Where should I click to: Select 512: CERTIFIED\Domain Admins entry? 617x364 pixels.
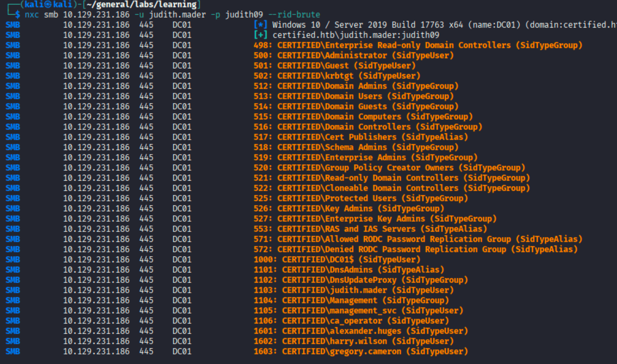click(x=356, y=86)
